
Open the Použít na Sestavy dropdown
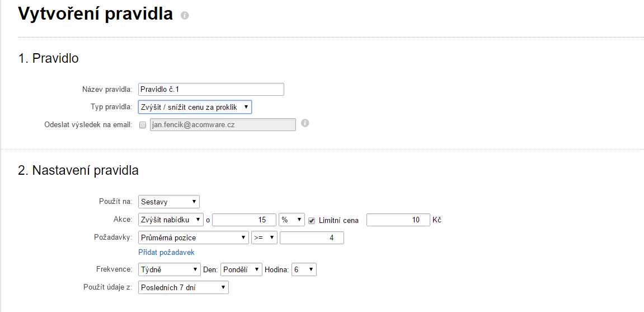coord(169,202)
